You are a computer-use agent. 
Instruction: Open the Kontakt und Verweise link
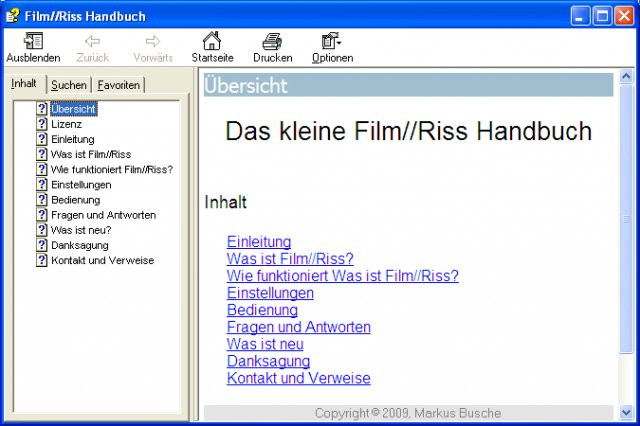(299, 378)
